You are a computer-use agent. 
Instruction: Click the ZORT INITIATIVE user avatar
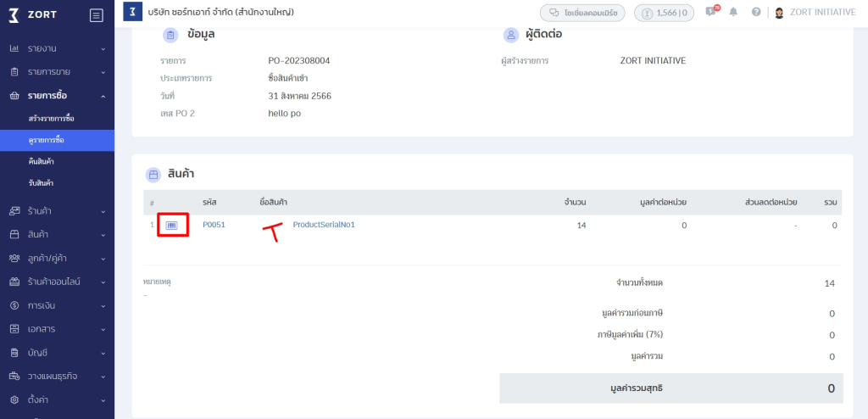click(x=779, y=13)
